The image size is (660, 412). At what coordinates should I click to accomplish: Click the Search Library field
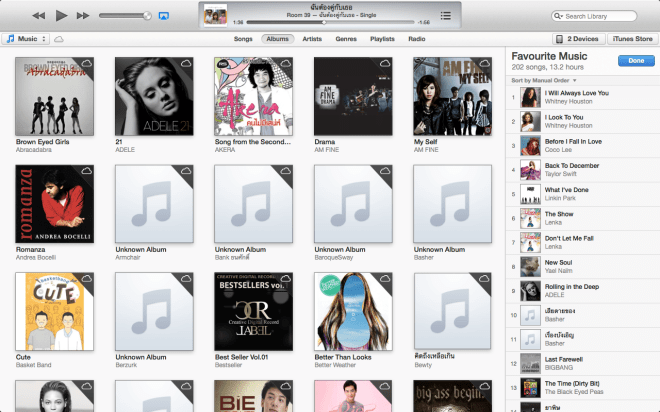[x=598, y=17]
